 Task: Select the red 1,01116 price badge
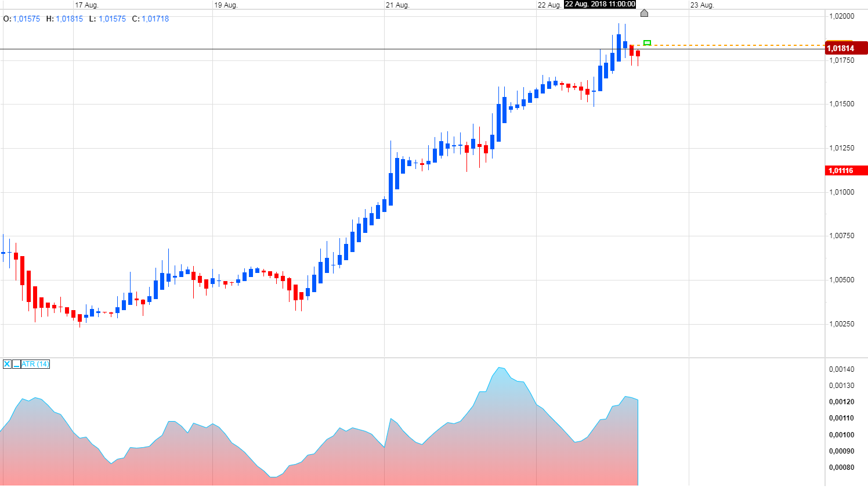tap(847, 170)
